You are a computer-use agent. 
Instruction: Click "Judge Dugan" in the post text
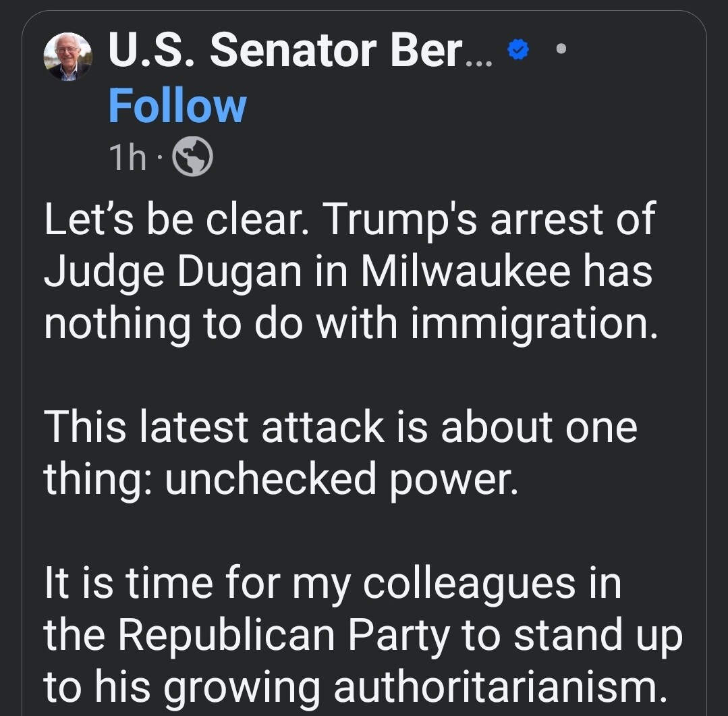coord(173,272)
